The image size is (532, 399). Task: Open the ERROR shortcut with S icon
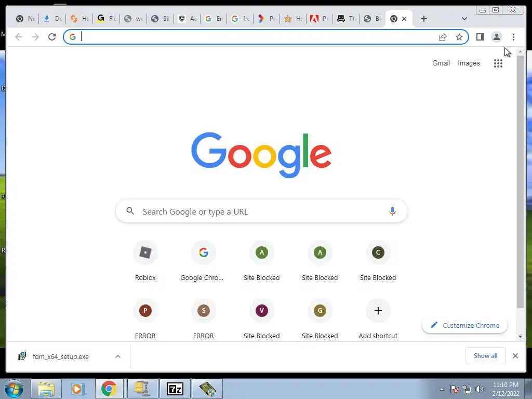click(x=203, y=319)
